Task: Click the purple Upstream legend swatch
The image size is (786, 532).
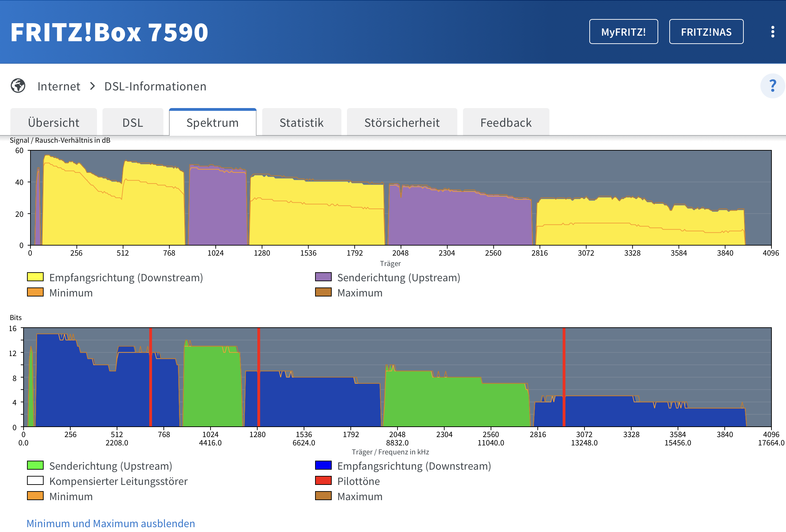Action: point(323,277)
